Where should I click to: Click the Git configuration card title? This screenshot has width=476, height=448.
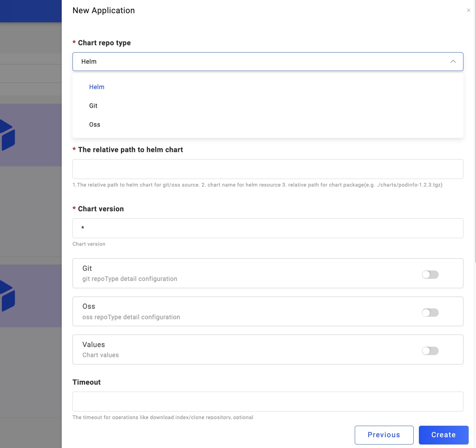point(87,268)
